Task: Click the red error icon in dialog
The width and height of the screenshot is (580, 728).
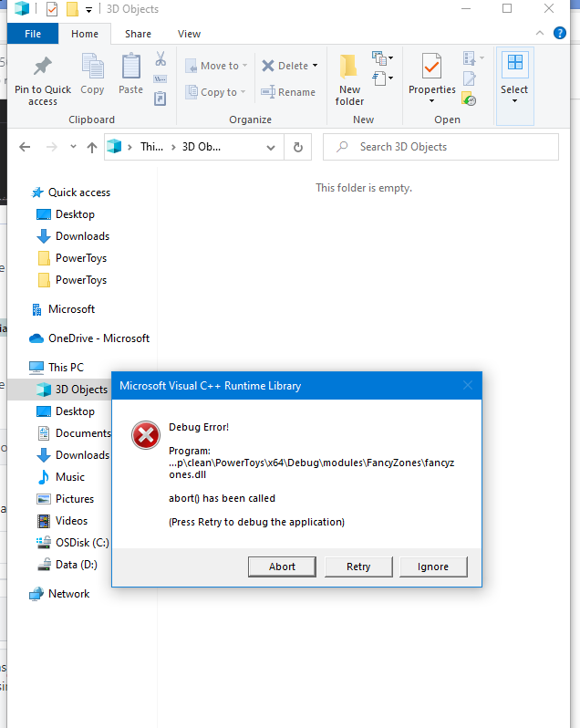Action: pos(146,435)
